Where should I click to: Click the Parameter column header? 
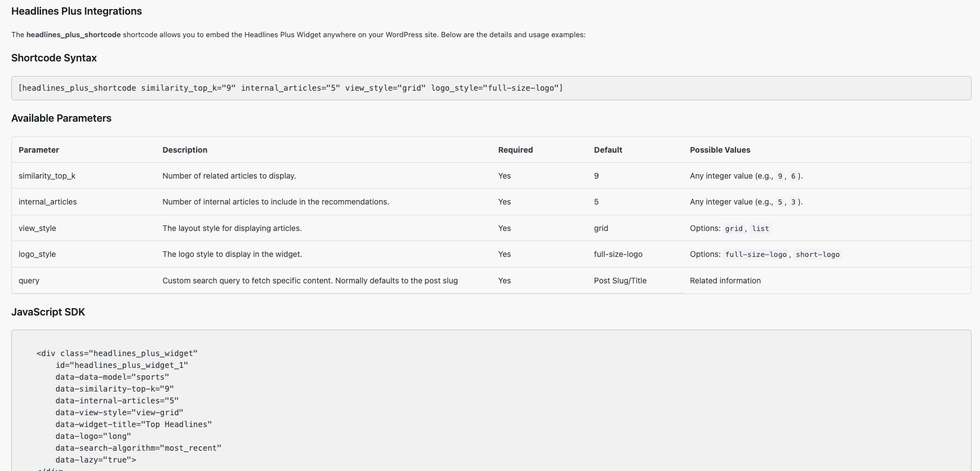[39, 150]
